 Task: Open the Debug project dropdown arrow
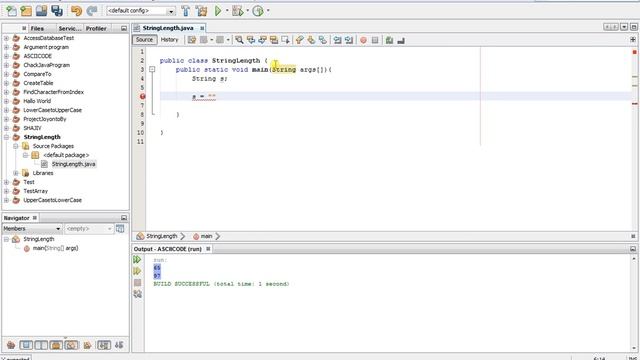coord(247,11)
